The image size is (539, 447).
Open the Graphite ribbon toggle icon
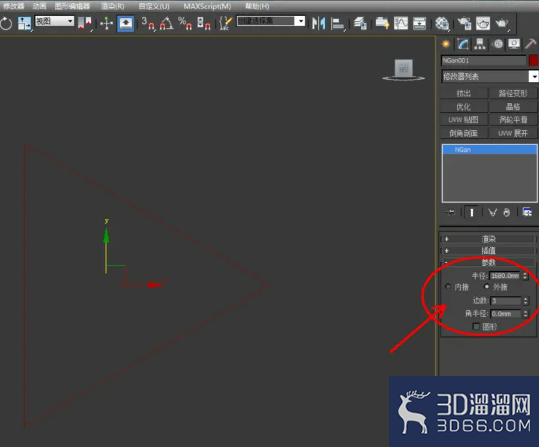point(382,23)
